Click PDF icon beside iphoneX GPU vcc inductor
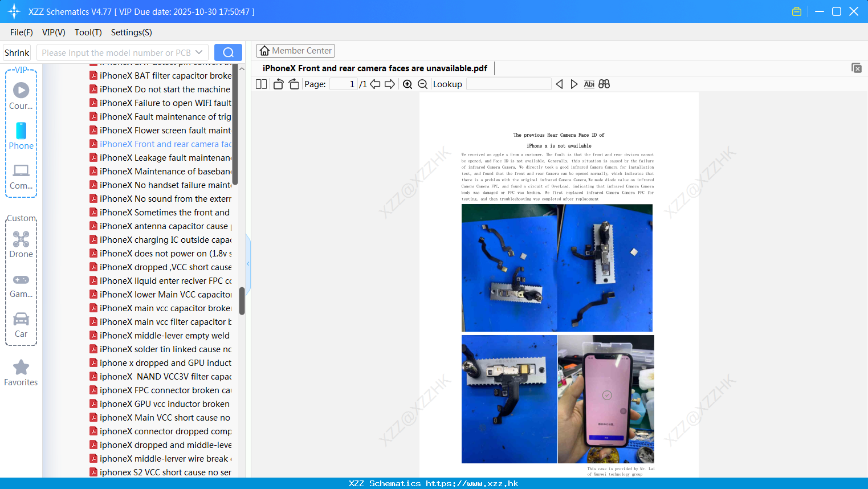 [93, 404]
